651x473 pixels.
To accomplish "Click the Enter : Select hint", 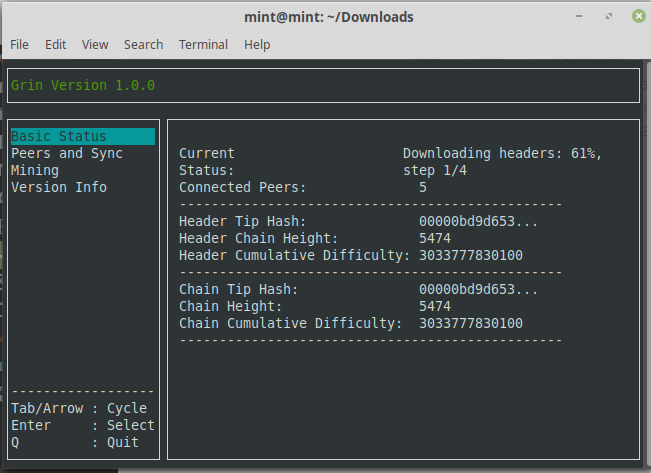I will (x=83, y=425).
